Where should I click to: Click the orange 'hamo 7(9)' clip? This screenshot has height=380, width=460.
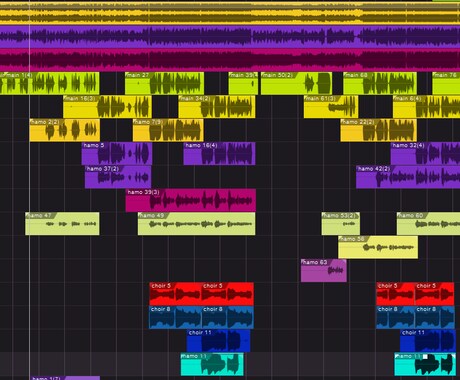coord(168,130)
